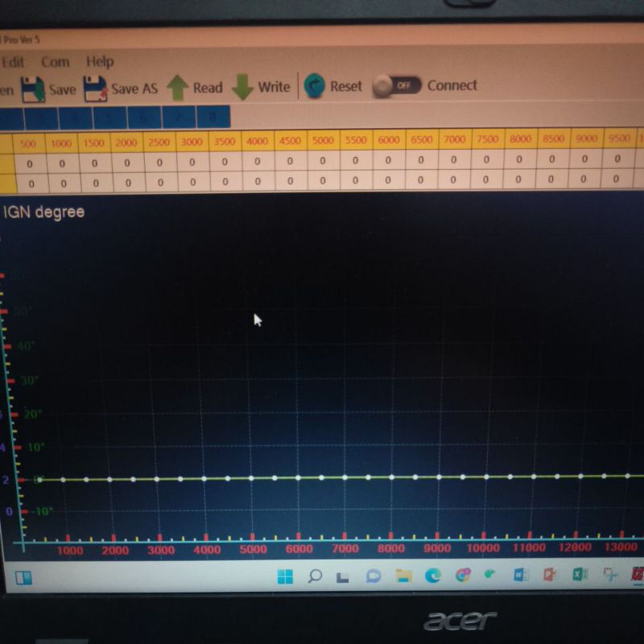Click upper-row 0 cell under 2000
The image size is (644, 644).
coord(127,163)
